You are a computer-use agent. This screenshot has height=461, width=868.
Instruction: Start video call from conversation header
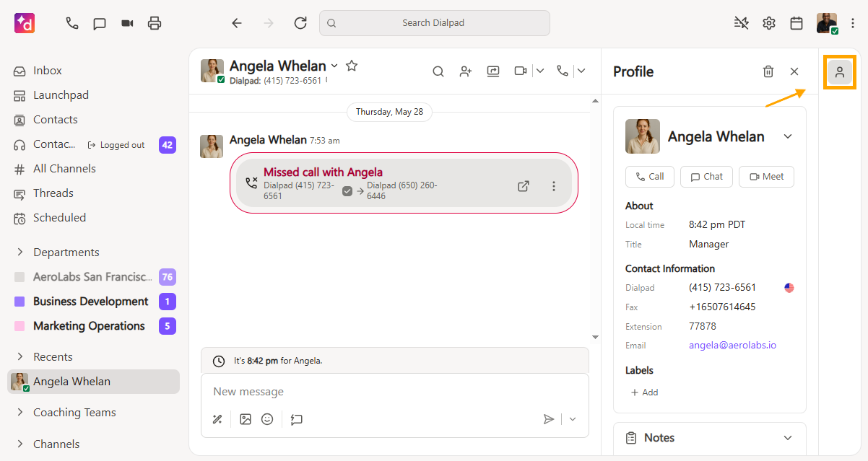click(x=520, y=71)
